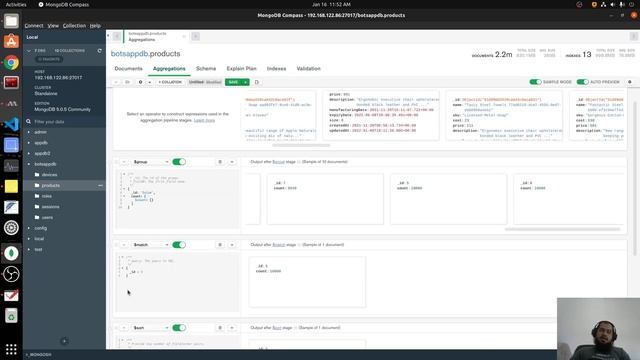Click the Favorite badge in sidebar

[x=49, y=59]
